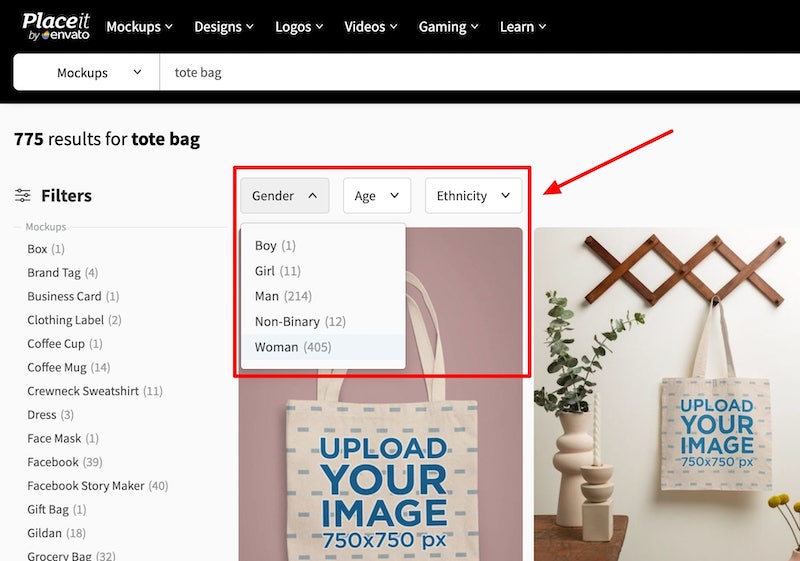Click the Filters sliders icon
The height and width of the screenshot is (561, 800).
click(22, 196)
